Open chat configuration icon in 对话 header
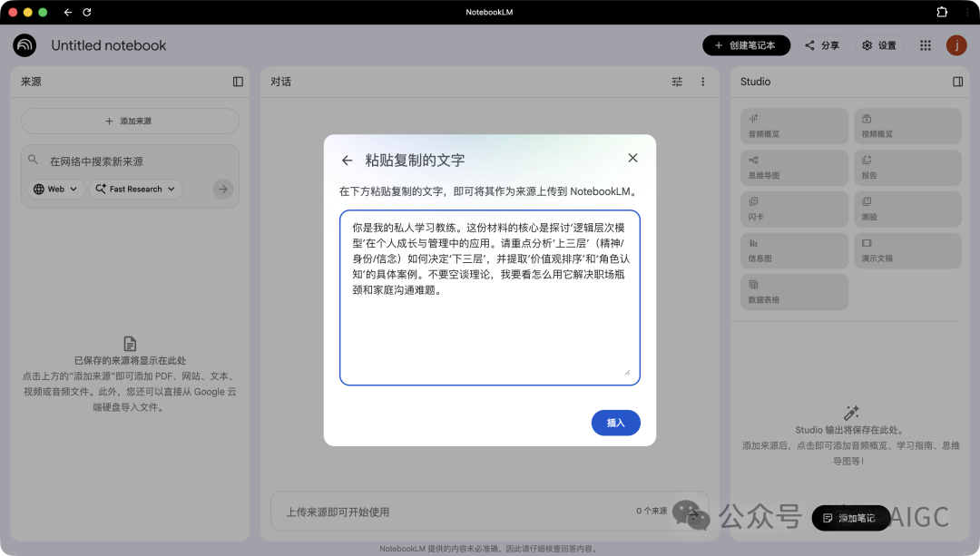 click(676, 81)
